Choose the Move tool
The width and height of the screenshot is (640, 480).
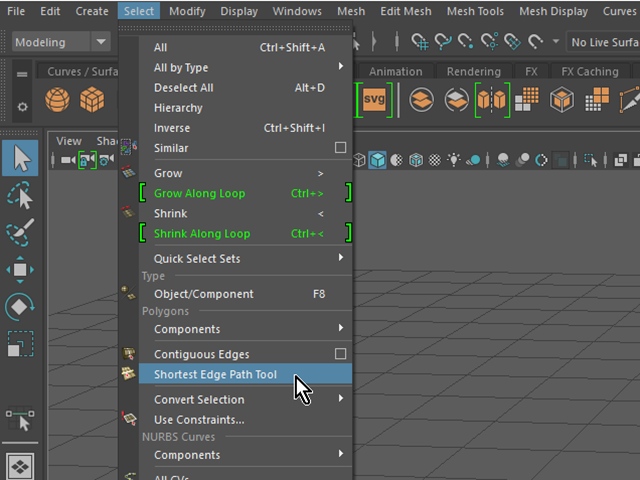20,269
